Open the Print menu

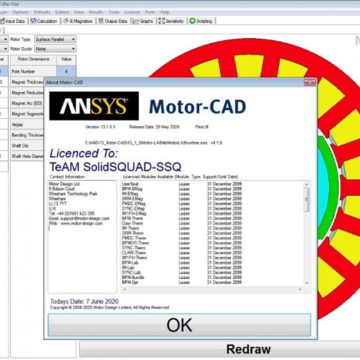tap(150, 12)
